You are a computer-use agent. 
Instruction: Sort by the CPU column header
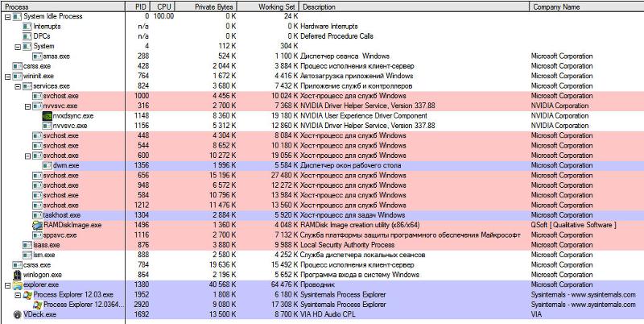163,6
